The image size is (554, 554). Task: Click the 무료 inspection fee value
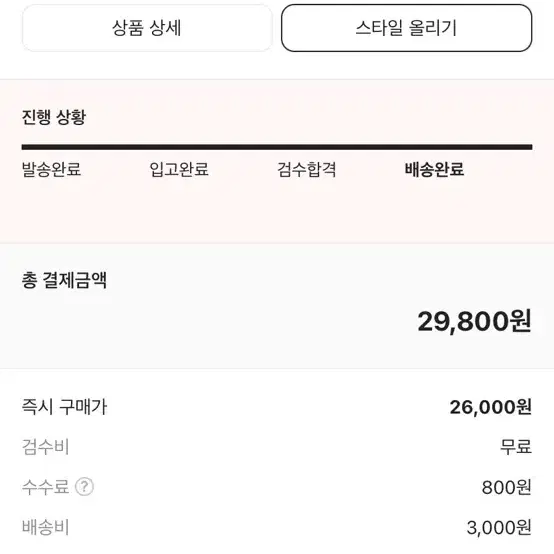pyautogui.click(x=516, y=447)
